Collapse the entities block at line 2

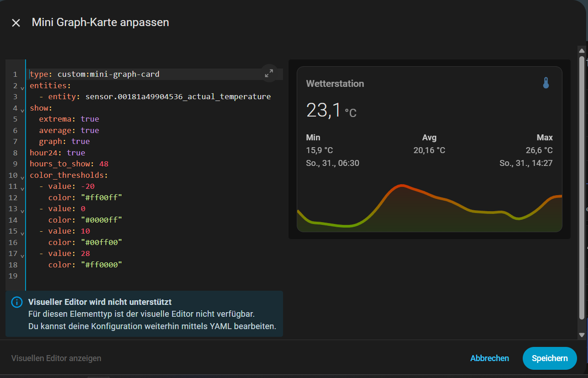23,87
